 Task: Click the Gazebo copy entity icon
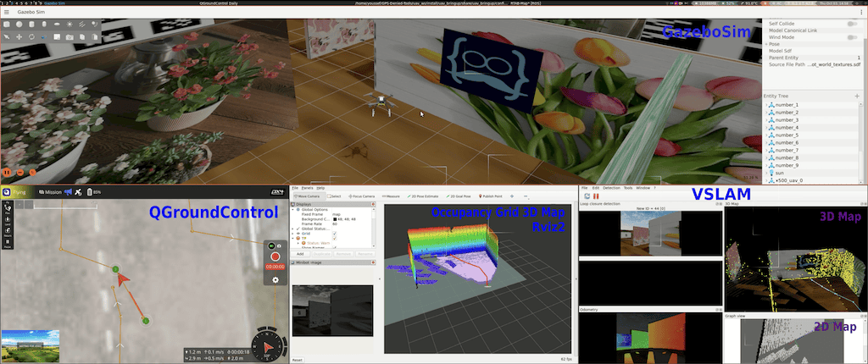pyautogui.click(x=82, y=37)
